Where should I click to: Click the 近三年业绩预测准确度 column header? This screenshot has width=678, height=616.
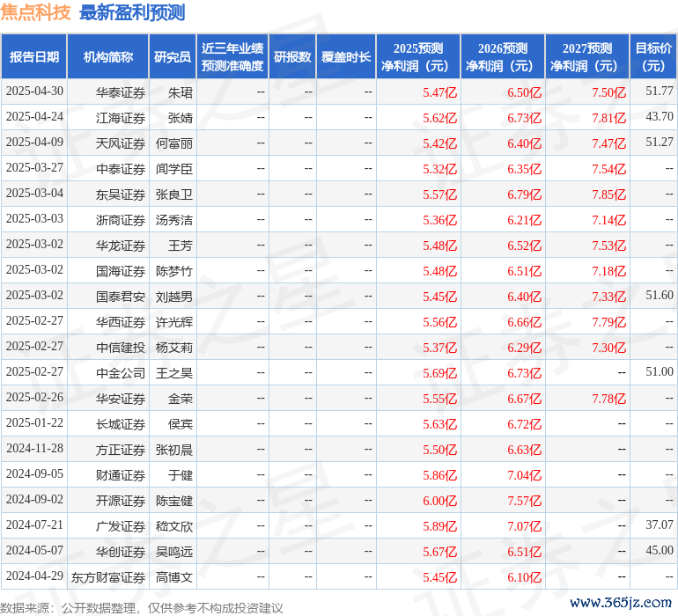tap(232, 56)
